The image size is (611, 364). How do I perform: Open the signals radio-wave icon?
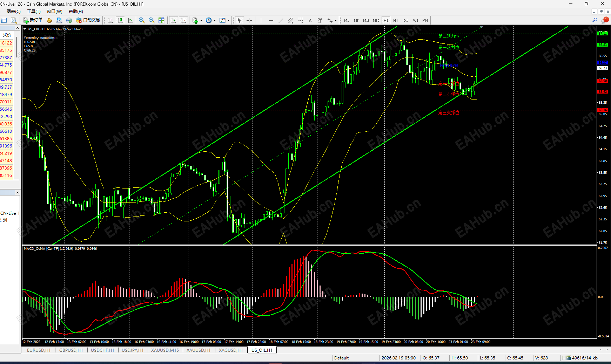69,20
